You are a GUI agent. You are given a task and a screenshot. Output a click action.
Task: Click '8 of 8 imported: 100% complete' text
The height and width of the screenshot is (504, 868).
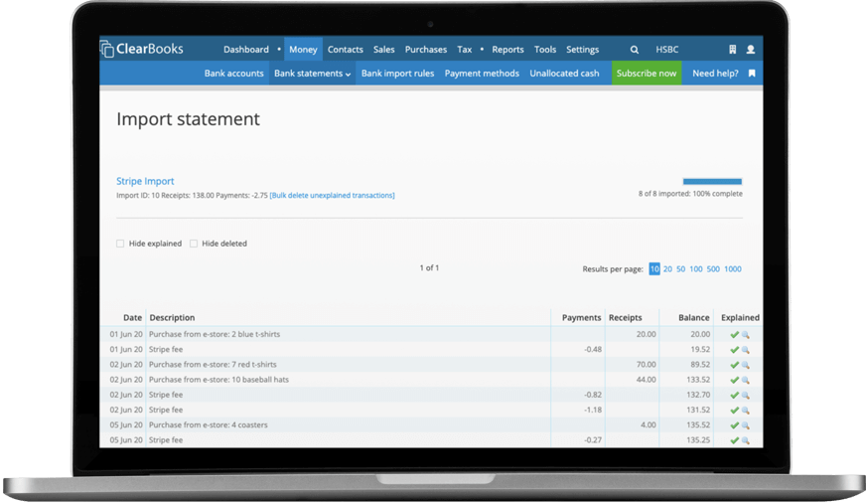tap(690, 194)
